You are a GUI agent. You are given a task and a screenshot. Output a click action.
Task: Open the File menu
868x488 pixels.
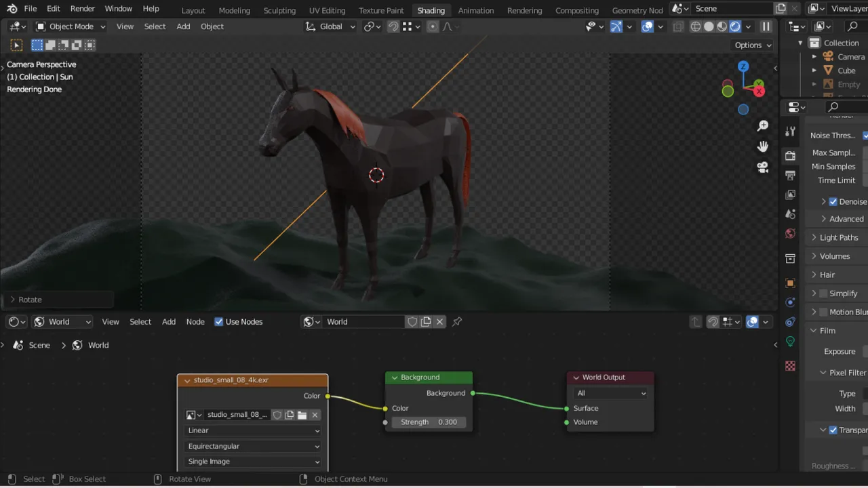tap(31, 9)
